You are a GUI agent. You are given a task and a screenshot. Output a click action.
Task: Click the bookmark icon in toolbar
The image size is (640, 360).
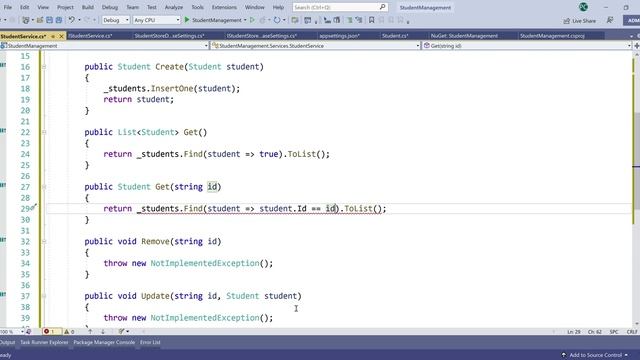pos(371,20)
